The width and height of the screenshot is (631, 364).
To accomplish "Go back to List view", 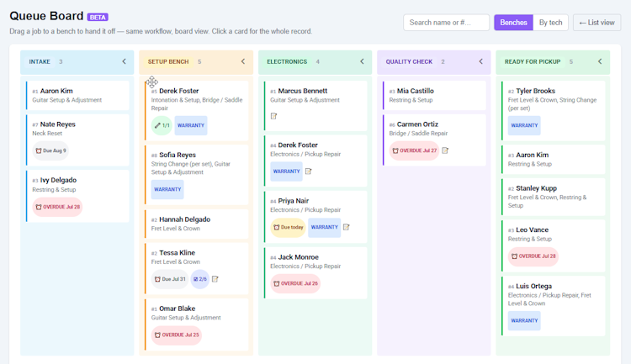I will [x=597, y=23].
